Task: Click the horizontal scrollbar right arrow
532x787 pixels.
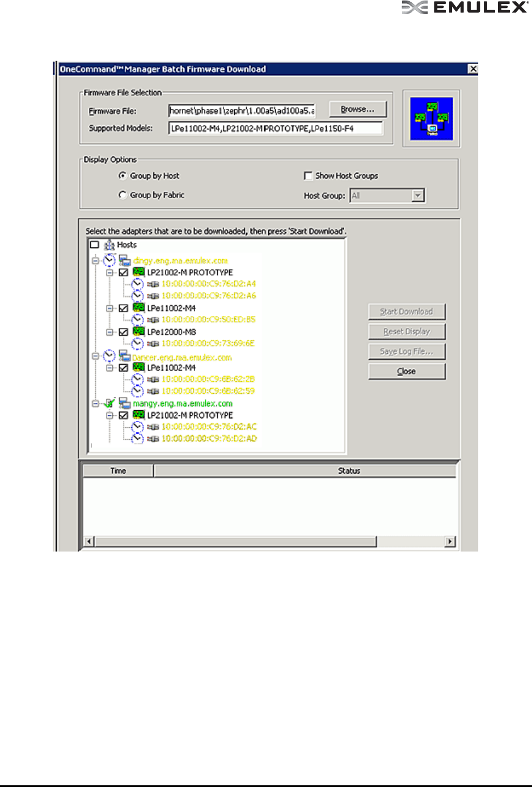Action: 450,541
